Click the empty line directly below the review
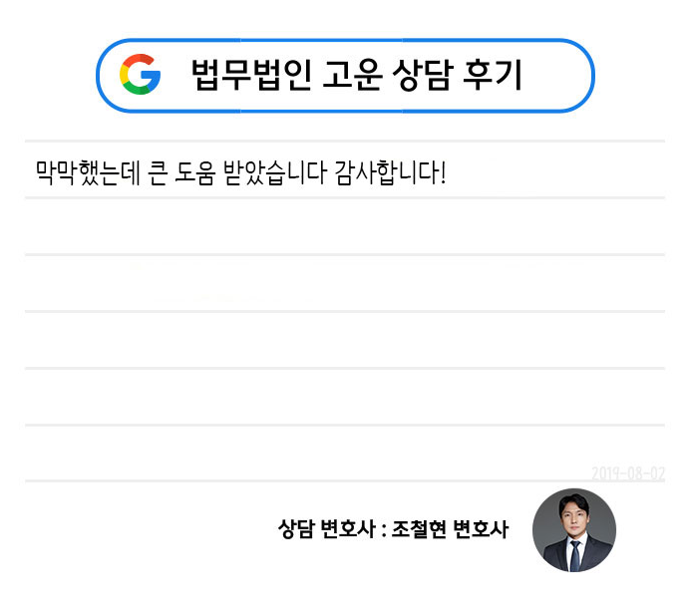The height and width of the screenshot is (616, 687). (x=344, y=227)
